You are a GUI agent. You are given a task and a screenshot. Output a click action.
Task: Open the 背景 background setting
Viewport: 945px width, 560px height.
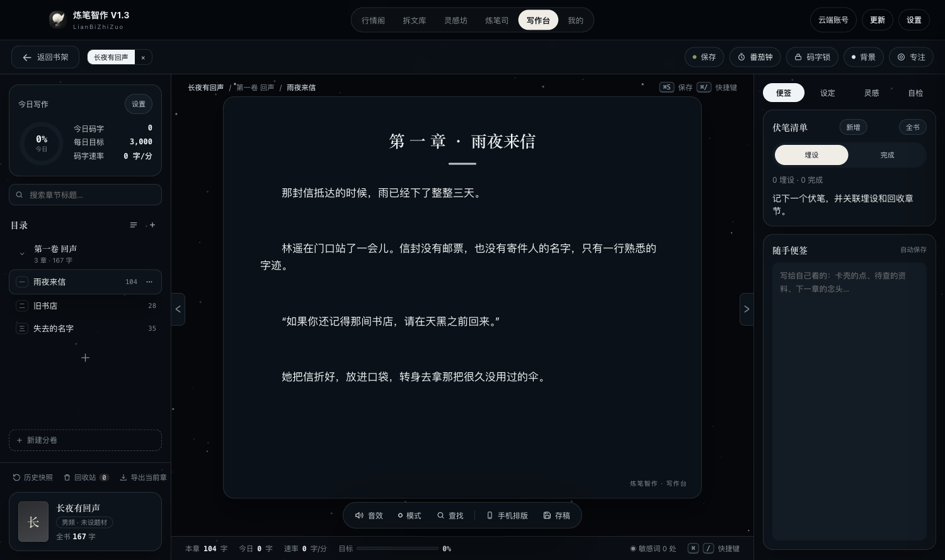tap(863, 57)
